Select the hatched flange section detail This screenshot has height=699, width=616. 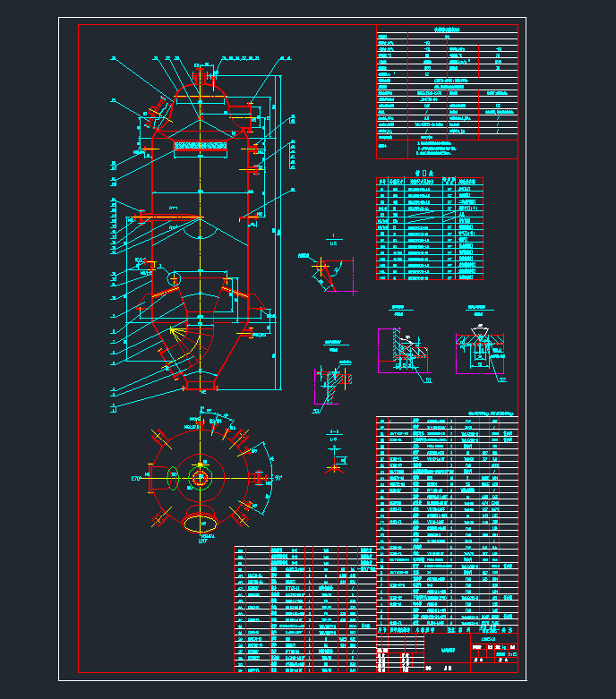coord(333,383)
